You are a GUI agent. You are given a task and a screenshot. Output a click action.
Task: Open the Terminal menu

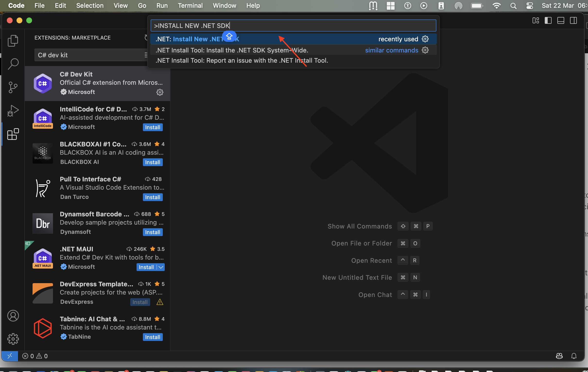click(x=190, y=6)
